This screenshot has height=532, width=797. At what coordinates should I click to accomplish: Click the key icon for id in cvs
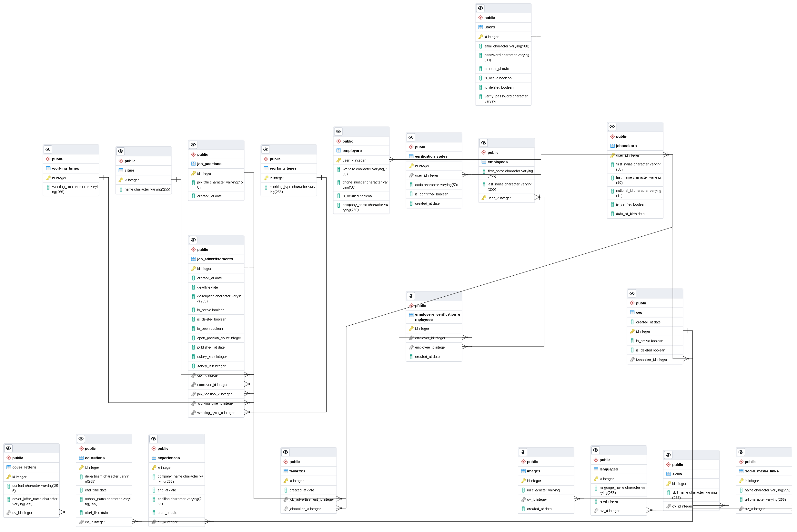633,331
